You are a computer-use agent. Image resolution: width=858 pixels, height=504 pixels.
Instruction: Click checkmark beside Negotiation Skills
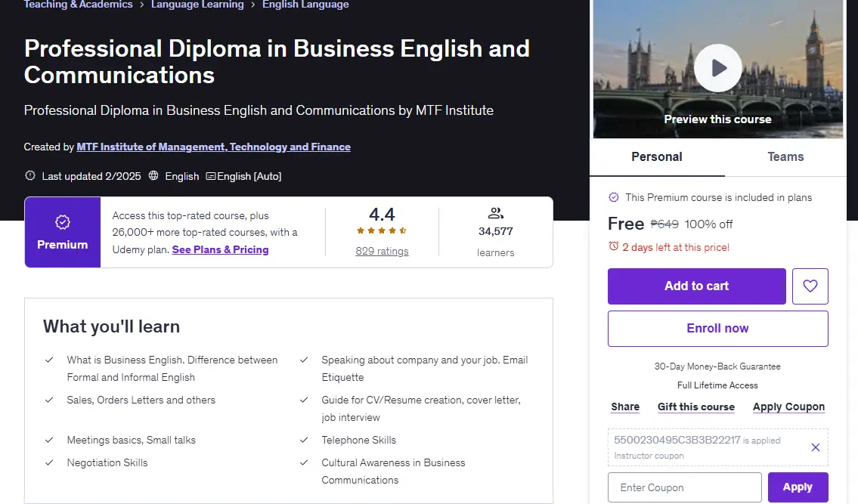tap(49, 462)
